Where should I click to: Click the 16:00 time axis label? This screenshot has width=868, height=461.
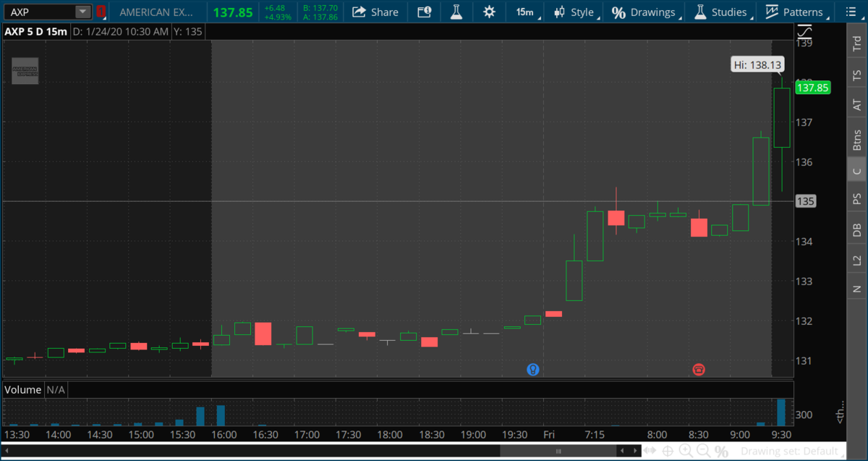224,435
